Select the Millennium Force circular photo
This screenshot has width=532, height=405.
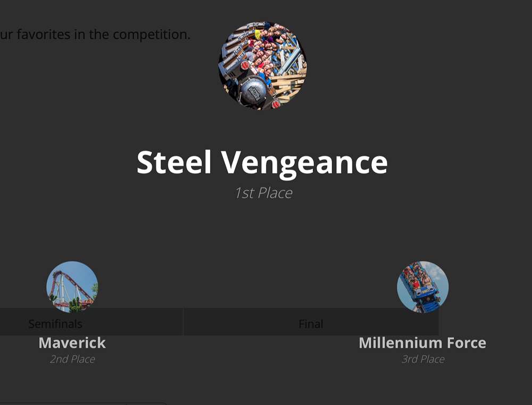[x=423, y=286]
